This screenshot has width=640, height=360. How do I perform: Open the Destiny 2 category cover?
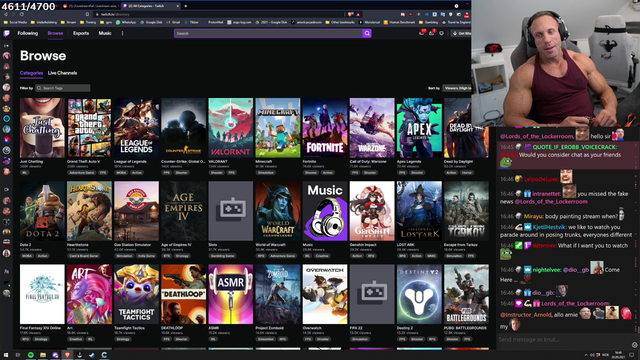pyautogui.click(x=419, y=294)
